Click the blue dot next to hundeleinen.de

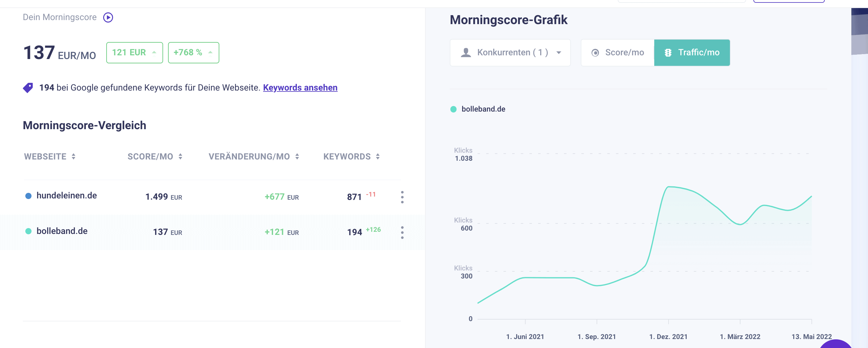(28, 196)
